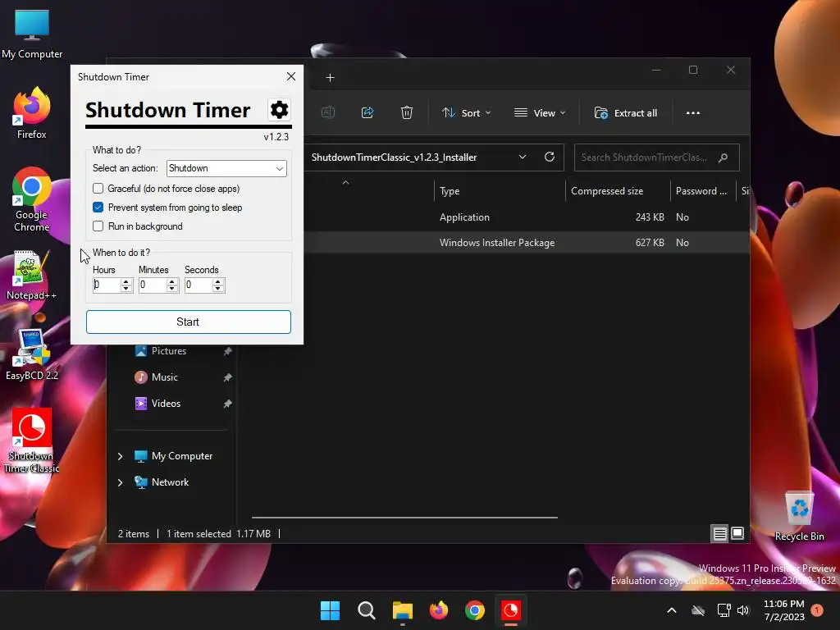Open My Computer desktop icon
840x630 pixels.
pyautogui.click(x=32, y=34)
